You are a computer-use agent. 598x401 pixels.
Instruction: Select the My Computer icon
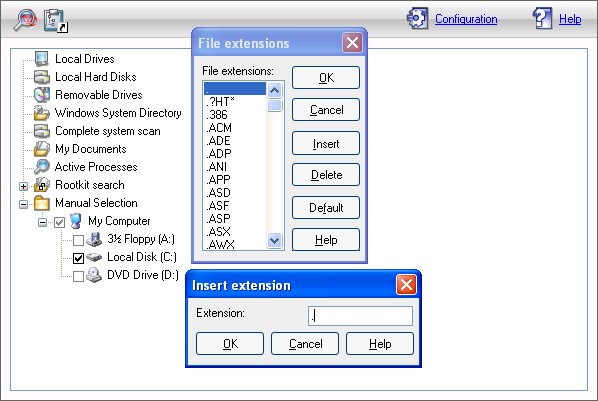pos(76,221)
